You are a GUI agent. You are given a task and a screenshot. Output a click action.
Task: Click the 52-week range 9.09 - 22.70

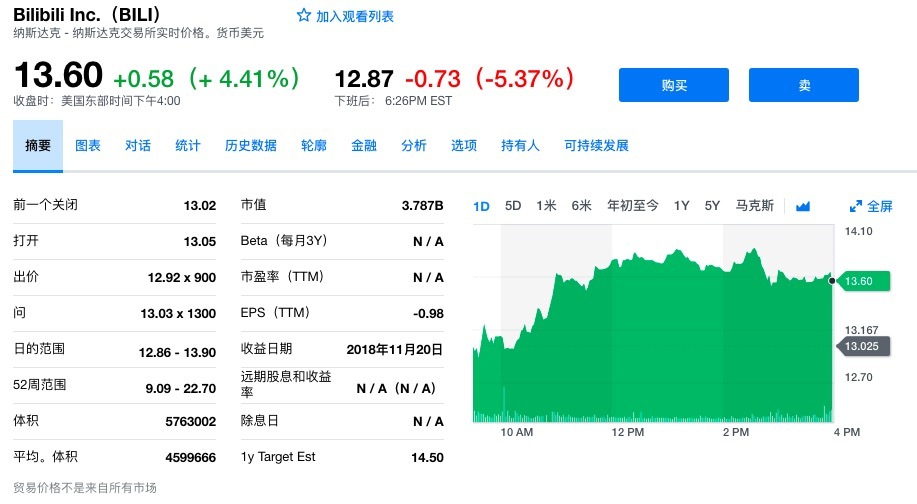click(x=181, y=389)
